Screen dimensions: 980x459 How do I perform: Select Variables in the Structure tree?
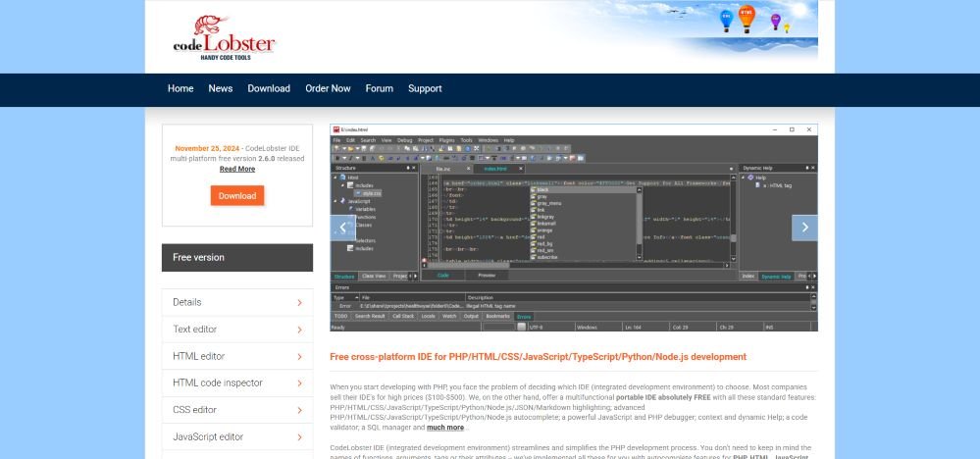[x=366, y=209]
